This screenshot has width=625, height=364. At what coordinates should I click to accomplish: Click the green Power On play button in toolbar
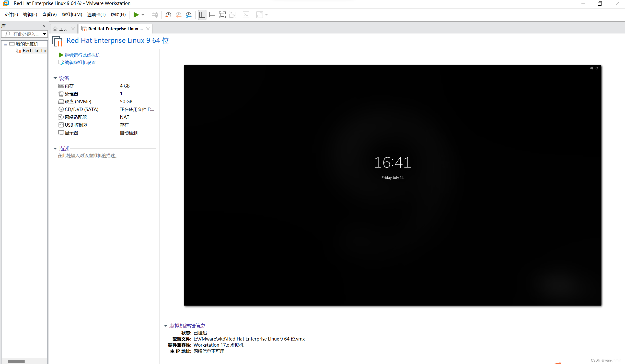coord(136,15)
